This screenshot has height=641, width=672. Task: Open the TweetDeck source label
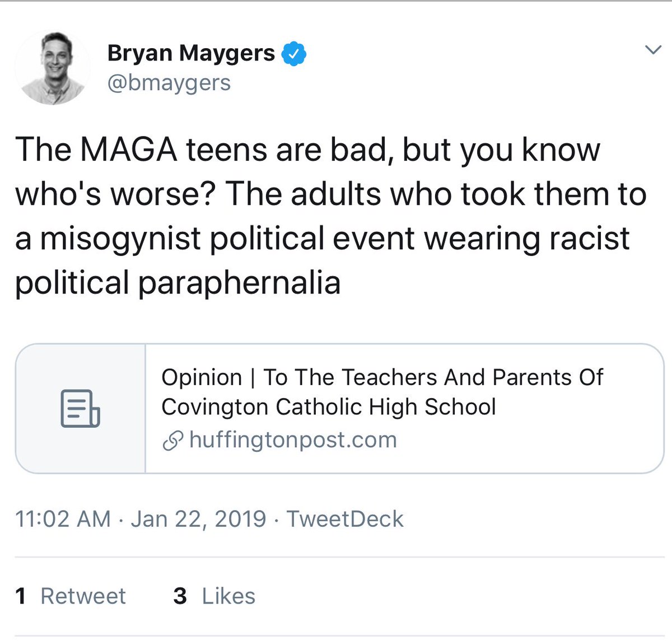coord(345,519)
